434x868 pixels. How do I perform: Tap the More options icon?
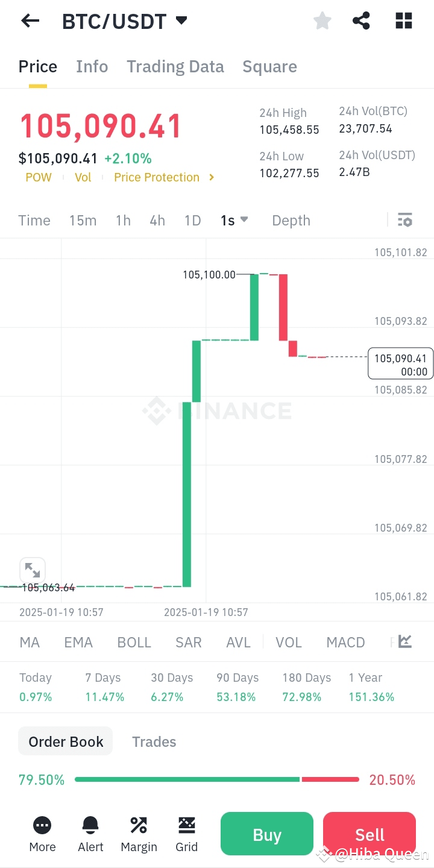42,834
